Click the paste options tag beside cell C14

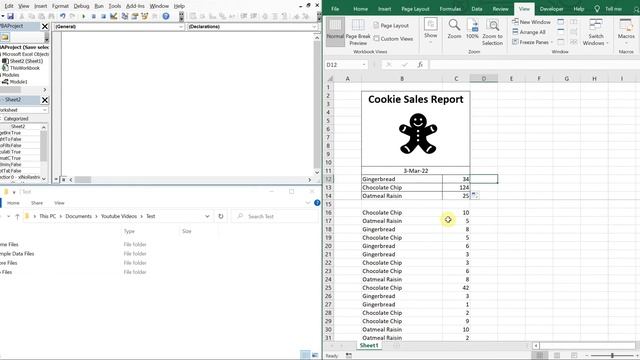(x=475, y=196)
